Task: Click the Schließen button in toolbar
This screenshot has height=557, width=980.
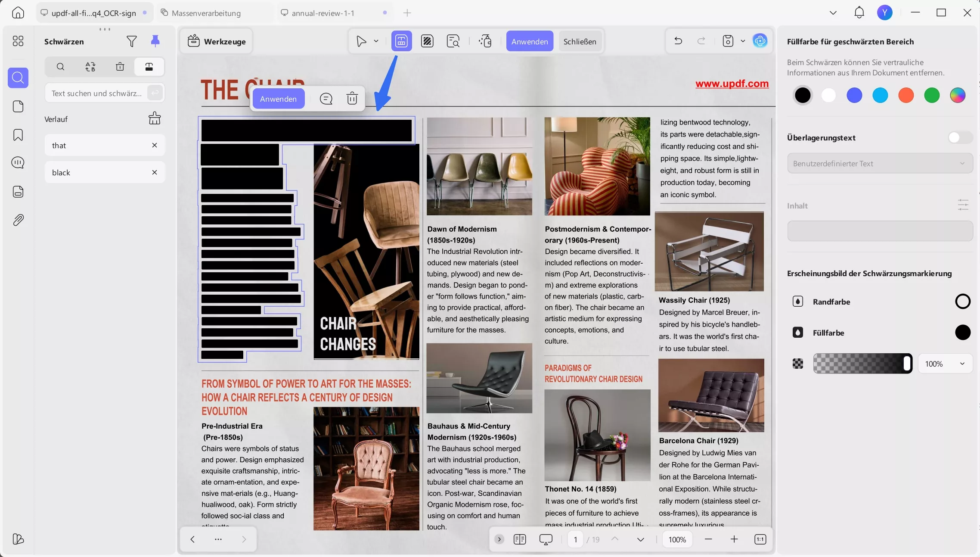Action: [x=580, y=41]
